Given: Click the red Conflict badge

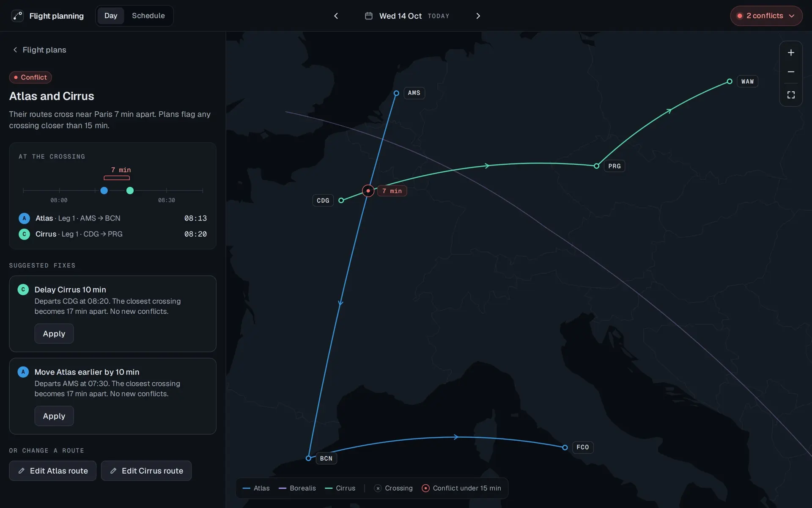Looking at the screenshot, I should pos(30,77).
